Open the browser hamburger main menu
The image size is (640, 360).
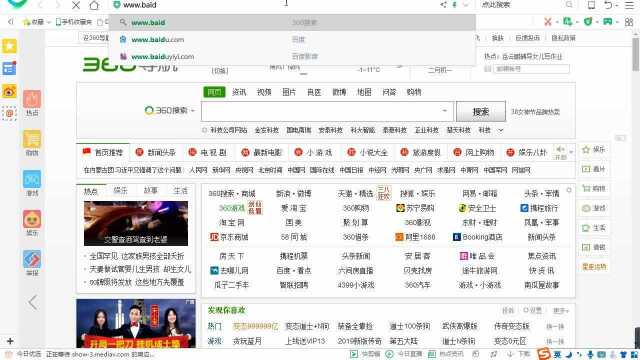[x=629, y=5]
